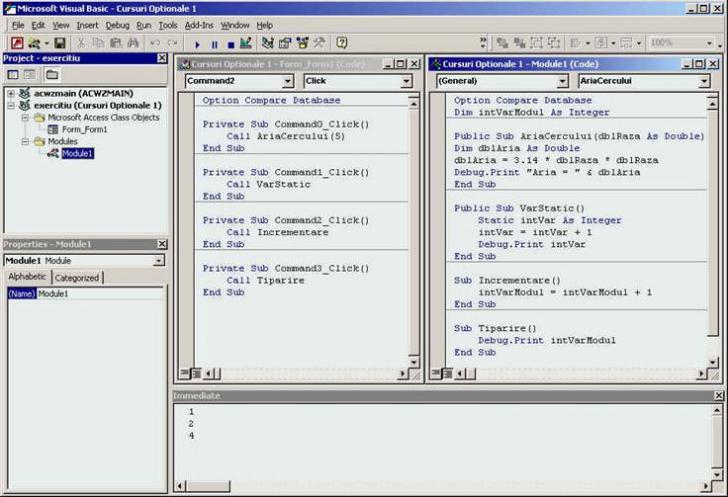Open the Add-Ins menu

click(199, 25)
